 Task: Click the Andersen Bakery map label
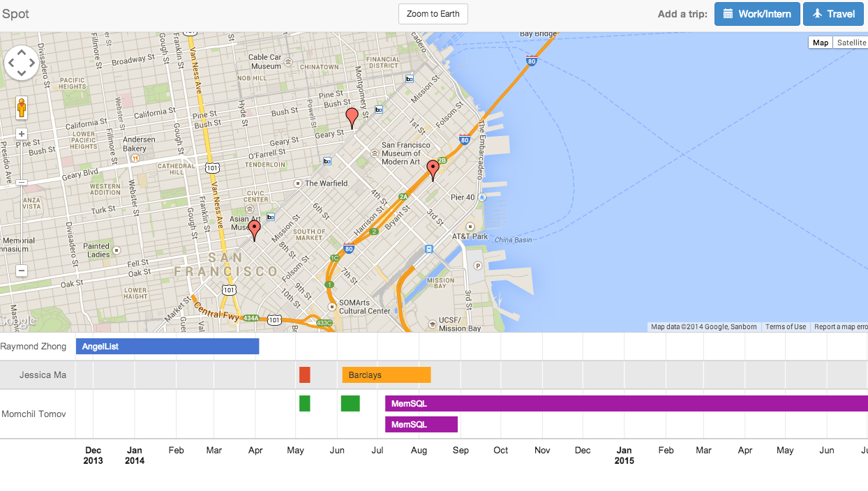(x=140, y=144)
